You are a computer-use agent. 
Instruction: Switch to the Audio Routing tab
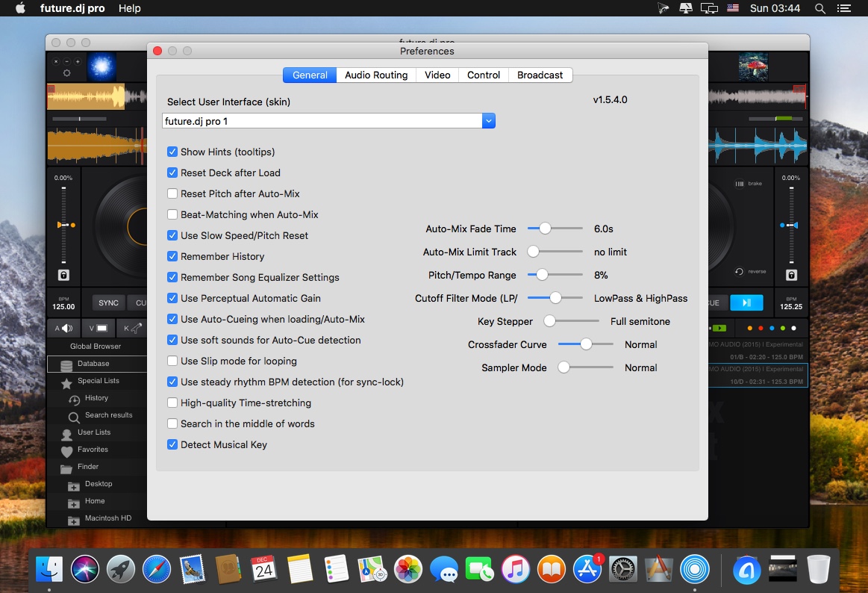tap(376, 75)
